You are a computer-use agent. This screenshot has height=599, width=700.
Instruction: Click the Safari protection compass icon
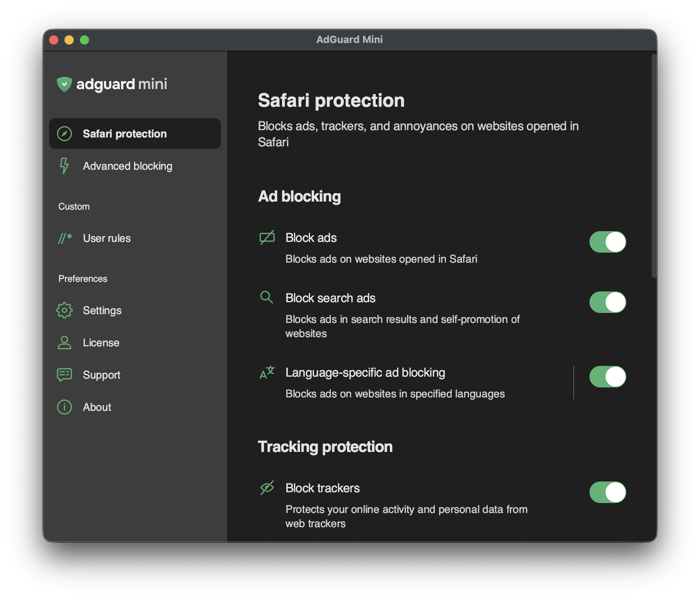point(64,134)
